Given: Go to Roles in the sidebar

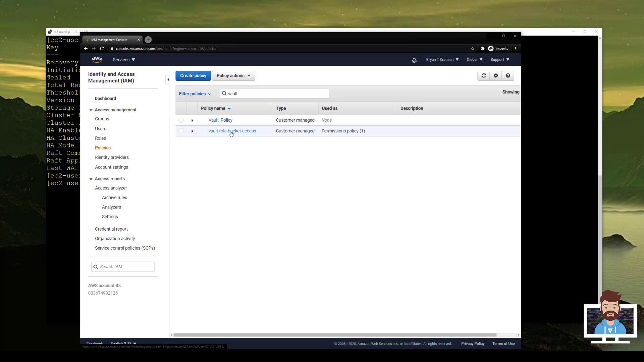Looking at the screenshot, I should (100, 138).
